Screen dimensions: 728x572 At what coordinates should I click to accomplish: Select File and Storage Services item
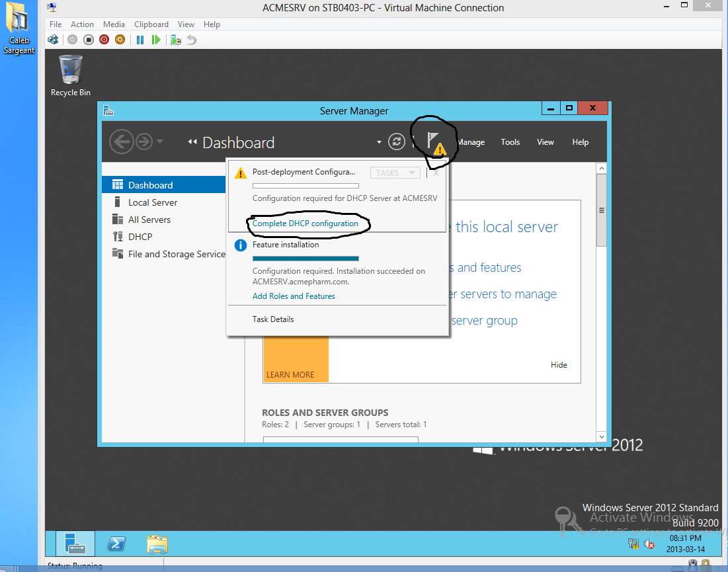[164, 254]
